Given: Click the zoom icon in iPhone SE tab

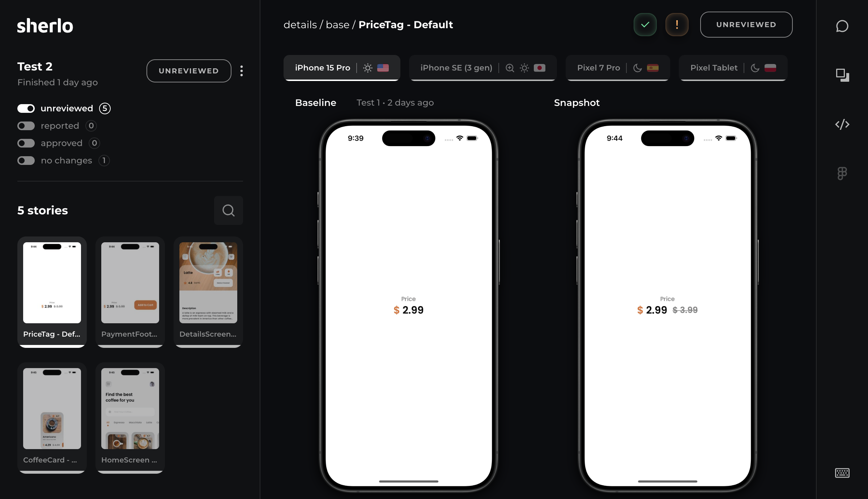Looking at the screenshot, I should (510, 68).
